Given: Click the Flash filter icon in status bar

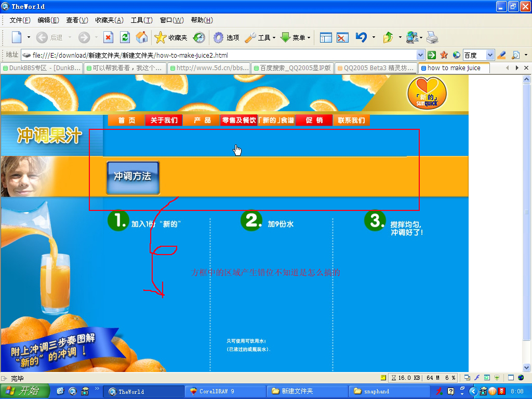Looking at the screenshot, I should tap(477, 378).
